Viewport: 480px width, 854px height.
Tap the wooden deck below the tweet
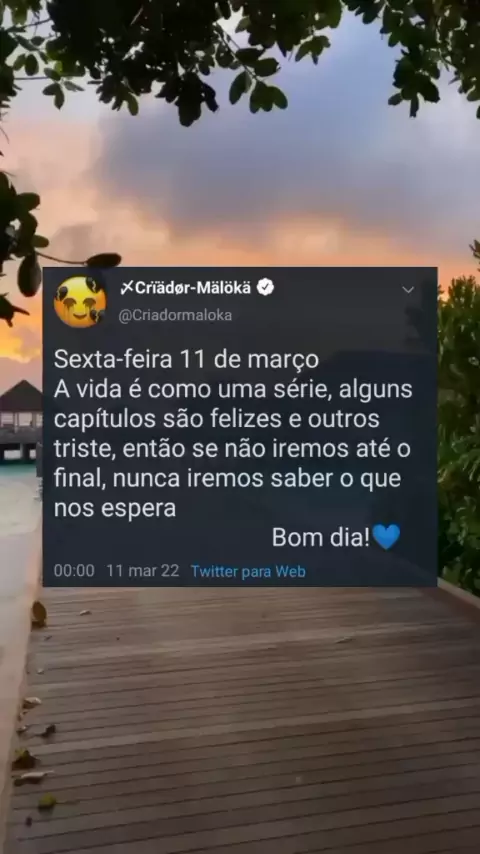[x=245, y=719]
